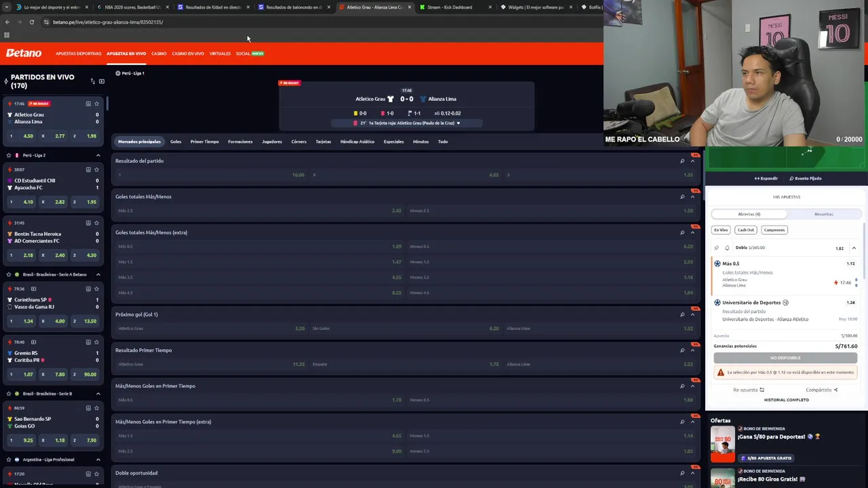Open the Apuestas Deportivas menu
This screenshot has width=868, height=488.
point(79,54)
